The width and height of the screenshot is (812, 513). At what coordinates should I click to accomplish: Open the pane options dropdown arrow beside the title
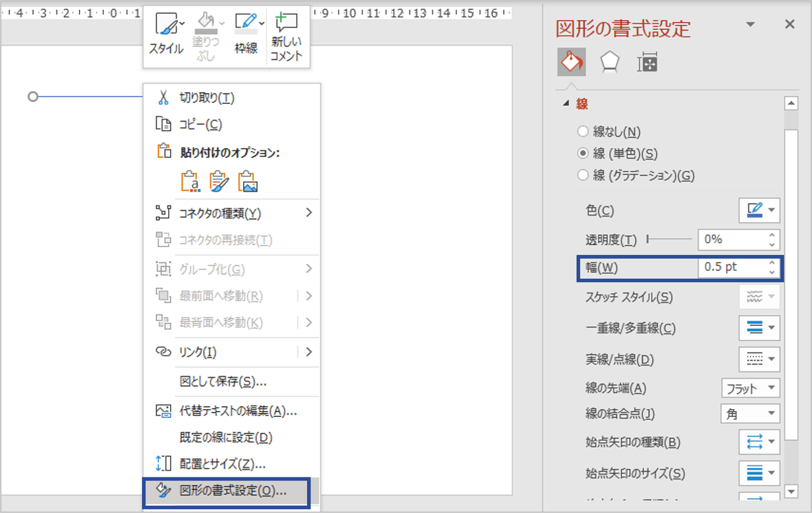(x=750, y=25)
